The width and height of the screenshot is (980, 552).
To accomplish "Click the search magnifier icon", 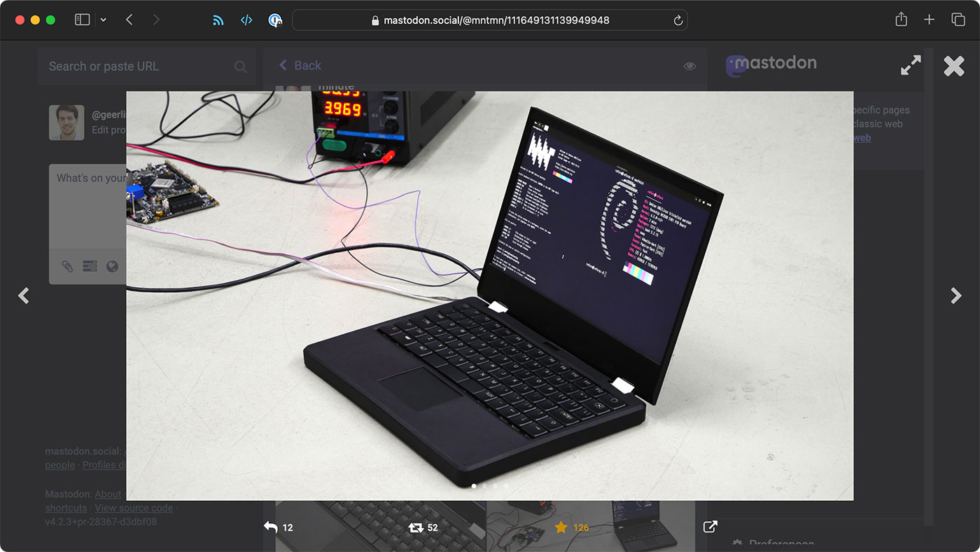I will pos(240,67).
